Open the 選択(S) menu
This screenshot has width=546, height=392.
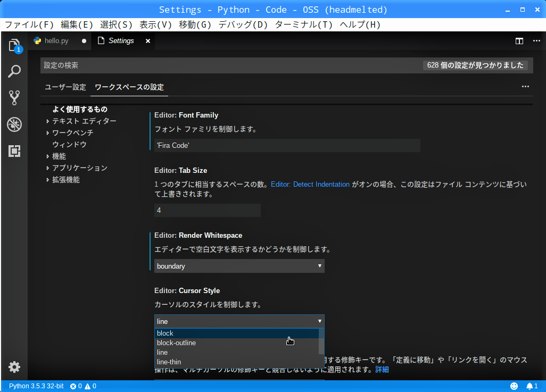click(117, 24)
